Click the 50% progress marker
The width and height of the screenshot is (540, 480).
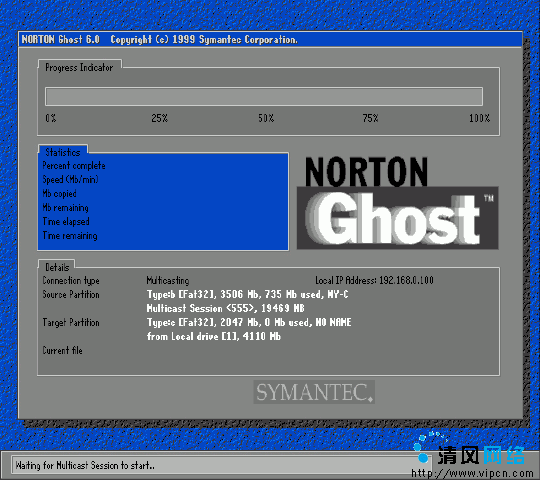266,118
